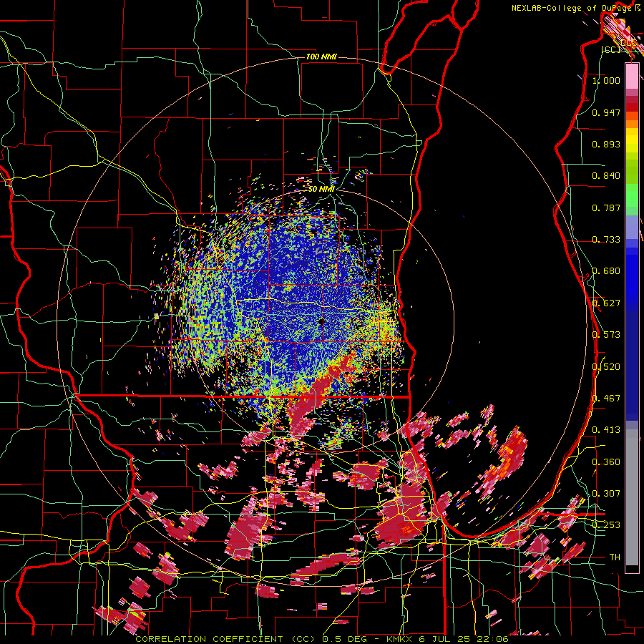644x644 pixels.
Task: Click the 0.787 color scale label
Action: click(x=606, y=208)
